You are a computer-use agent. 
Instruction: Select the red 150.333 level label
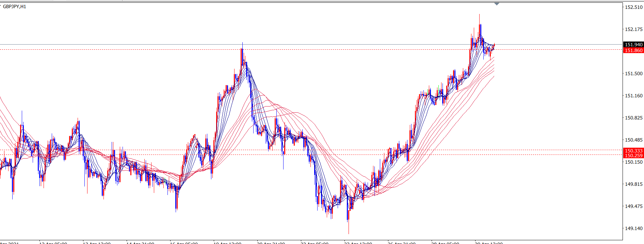tap(633, 150)
